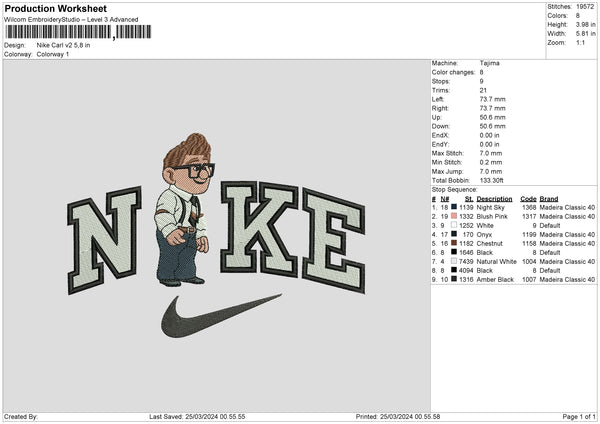Click the Width value 5.81 in
The width and height of the screenshot is (600, 424).
pyautogui.click(x=585, y=34)
